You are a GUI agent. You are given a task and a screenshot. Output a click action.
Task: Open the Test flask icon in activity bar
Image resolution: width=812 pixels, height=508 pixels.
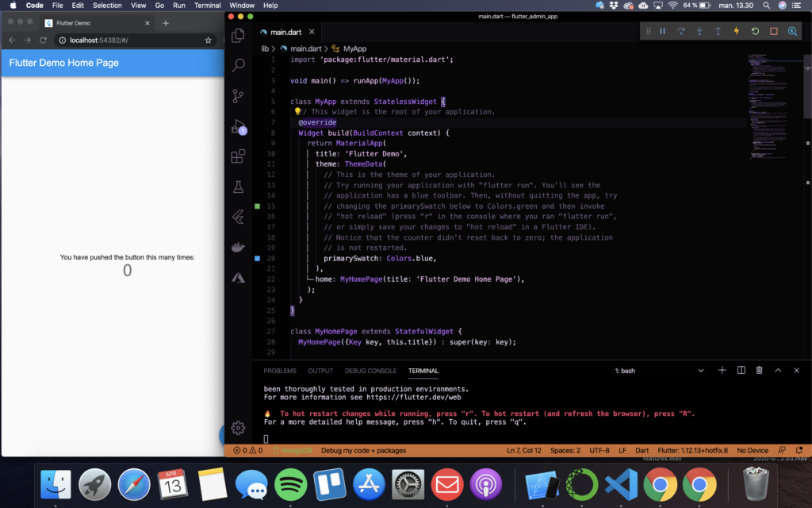click(x=238, y=187)
